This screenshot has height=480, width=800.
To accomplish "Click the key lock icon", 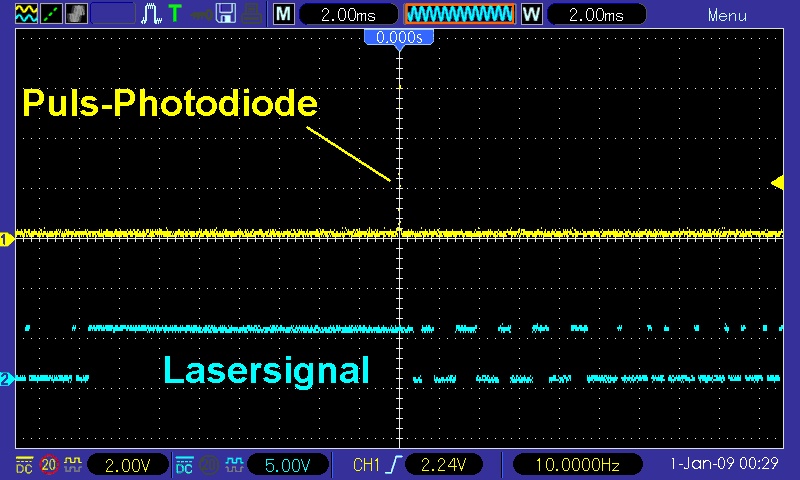I will 201,14.
